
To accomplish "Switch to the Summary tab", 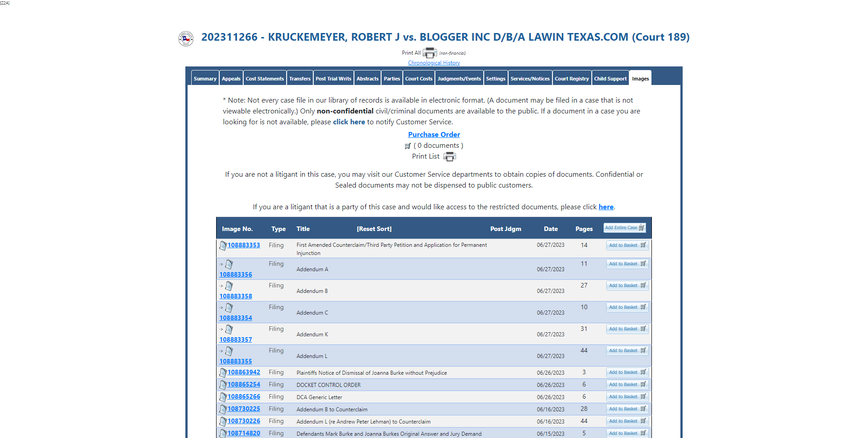I will (205, 78).
